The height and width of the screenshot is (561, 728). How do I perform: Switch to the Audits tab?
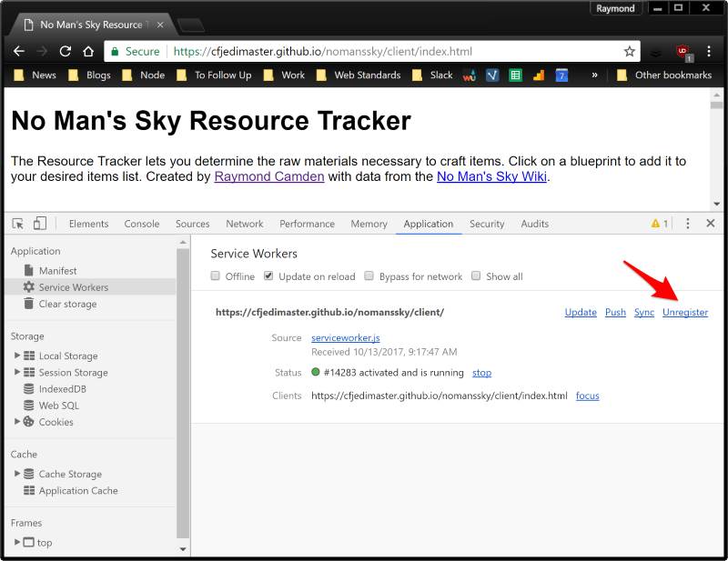(x=535, y=224)
